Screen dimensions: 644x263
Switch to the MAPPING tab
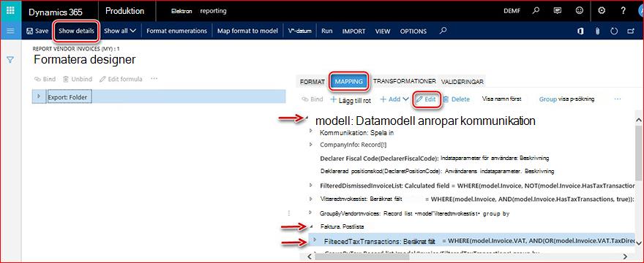click(348, 81)
